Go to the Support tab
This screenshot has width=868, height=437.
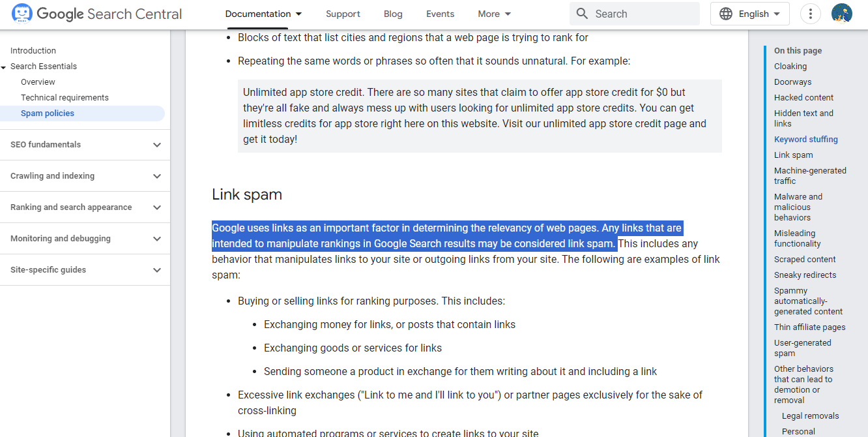pyautogui.click(x=343, y=14)
